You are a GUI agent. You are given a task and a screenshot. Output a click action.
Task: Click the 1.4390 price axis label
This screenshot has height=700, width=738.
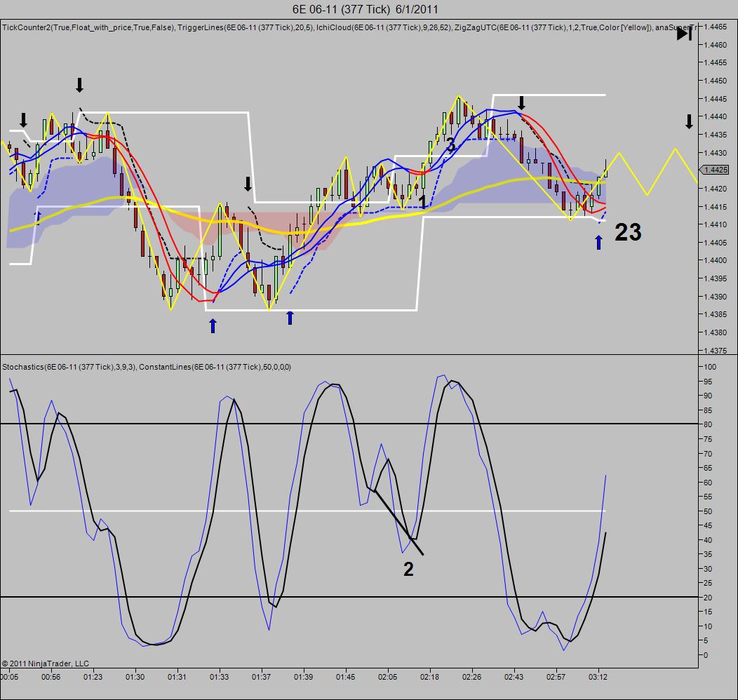coord(716,297)
